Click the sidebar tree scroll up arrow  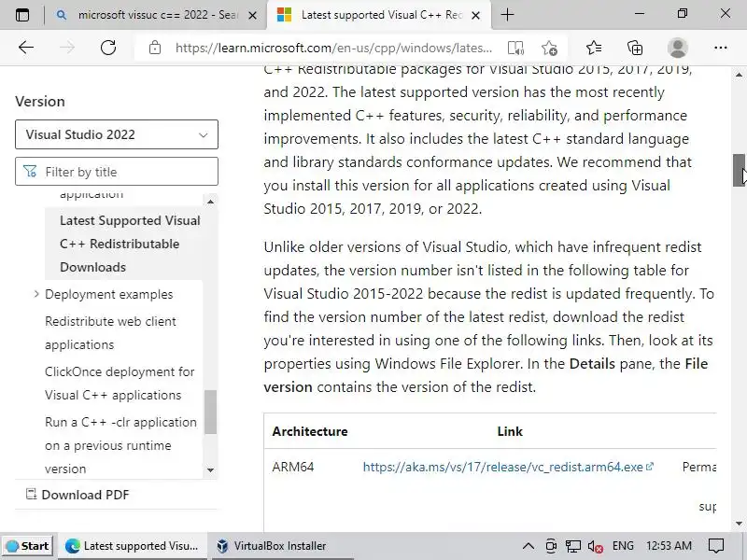[211, 202]
